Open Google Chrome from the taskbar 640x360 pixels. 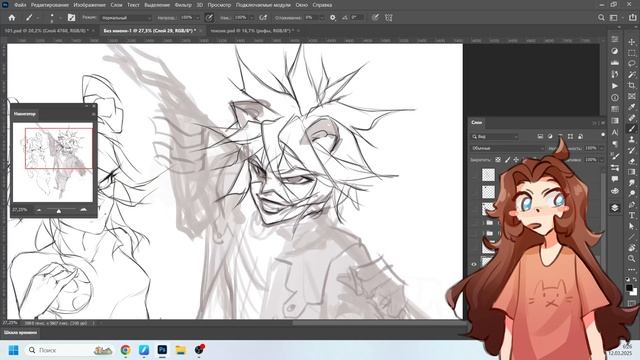tap(125, 350)
